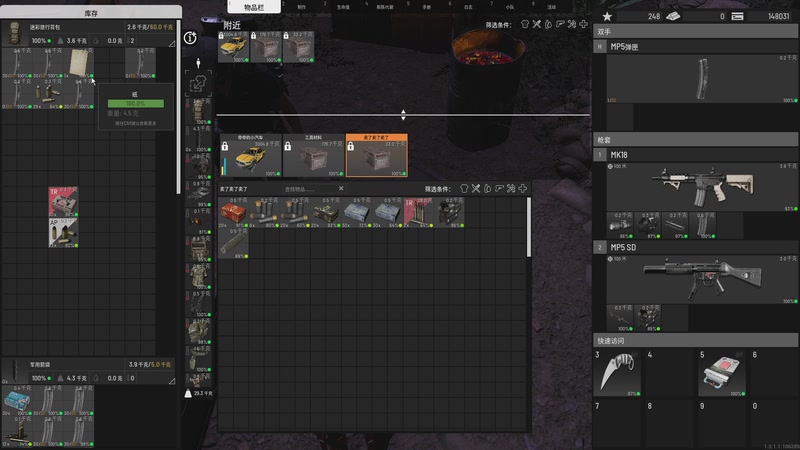Clear the chest search with the X button
This screenshot has height=450, width=800.
coord(341,188)
